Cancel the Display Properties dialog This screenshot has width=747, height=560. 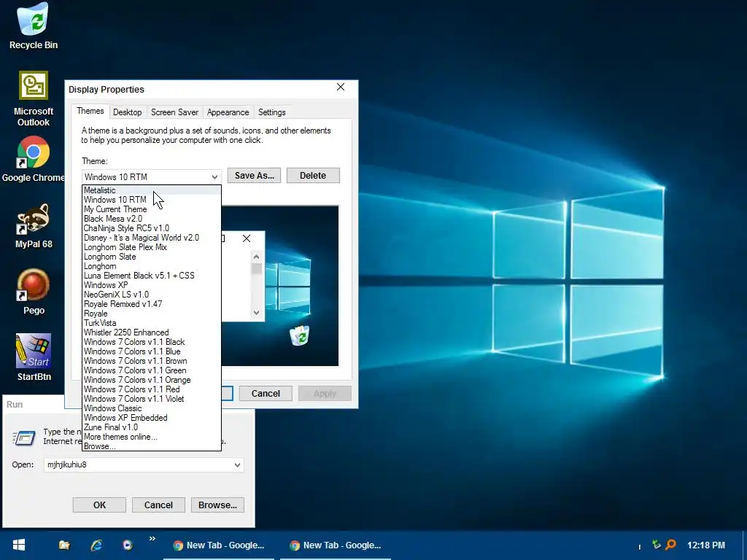pyautogui.click(x=266, y=393)
